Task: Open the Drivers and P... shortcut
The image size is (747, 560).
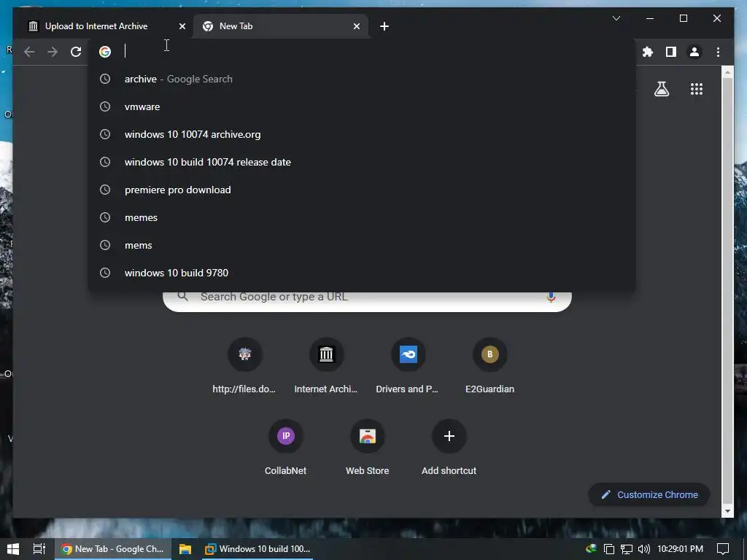Action: point(408,366)
